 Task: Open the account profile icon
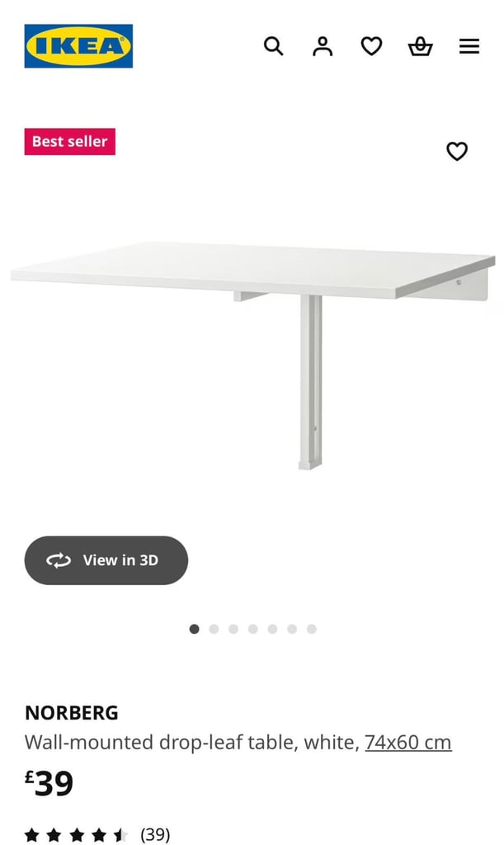click(323, 46)
